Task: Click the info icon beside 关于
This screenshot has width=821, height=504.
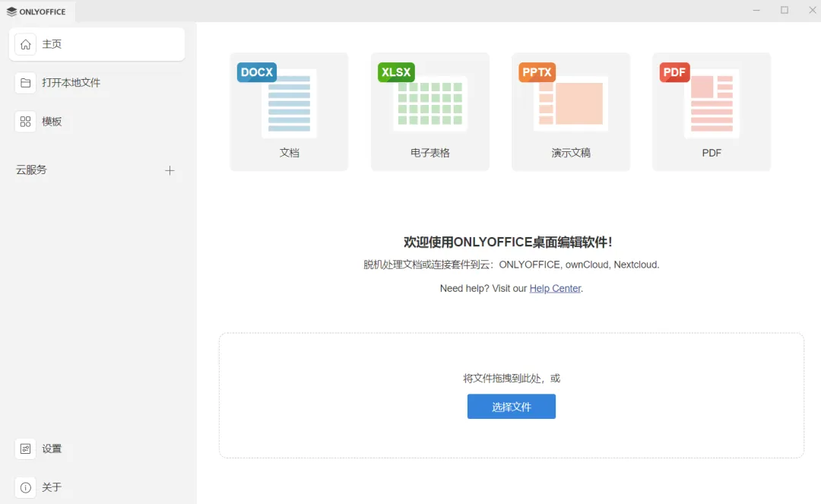Action: click(x=25, y=487)
